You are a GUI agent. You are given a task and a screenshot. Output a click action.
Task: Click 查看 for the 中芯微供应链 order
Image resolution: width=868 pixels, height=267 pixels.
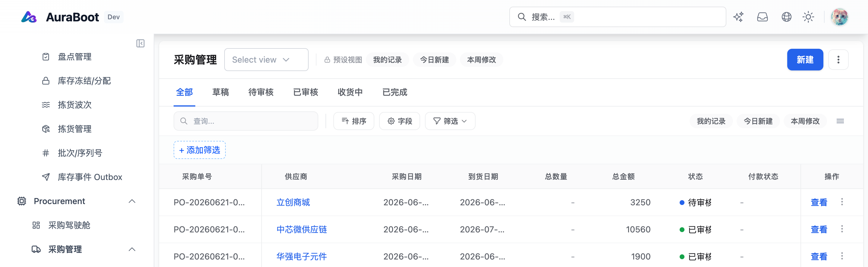click(819, 230)
